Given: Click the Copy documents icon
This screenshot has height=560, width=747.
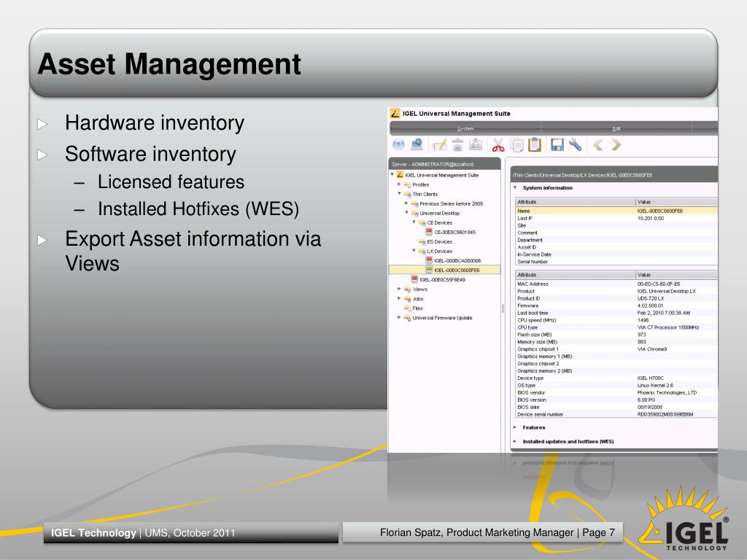Looking at the screenshot, I should point(516,145).
